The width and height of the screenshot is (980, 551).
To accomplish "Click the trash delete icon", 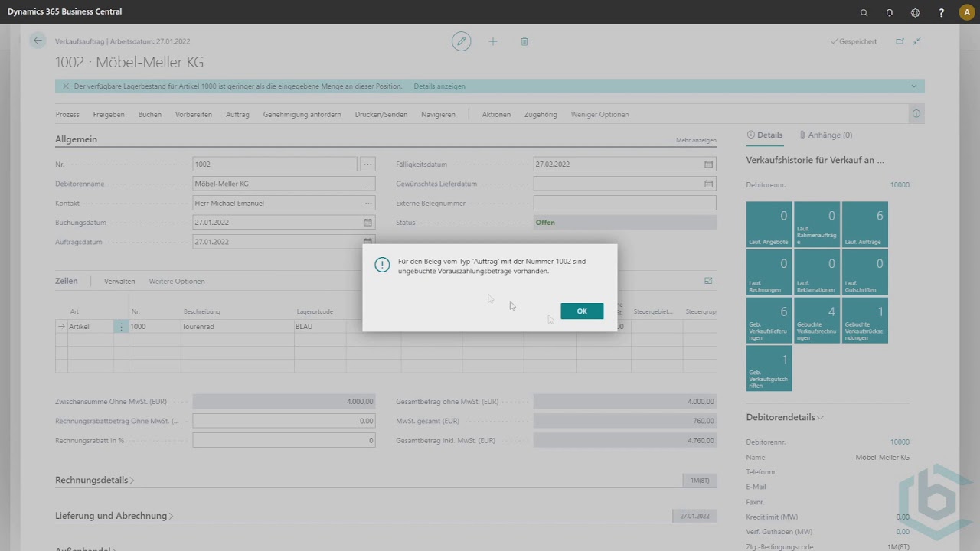I will click(x=524, y=41).
